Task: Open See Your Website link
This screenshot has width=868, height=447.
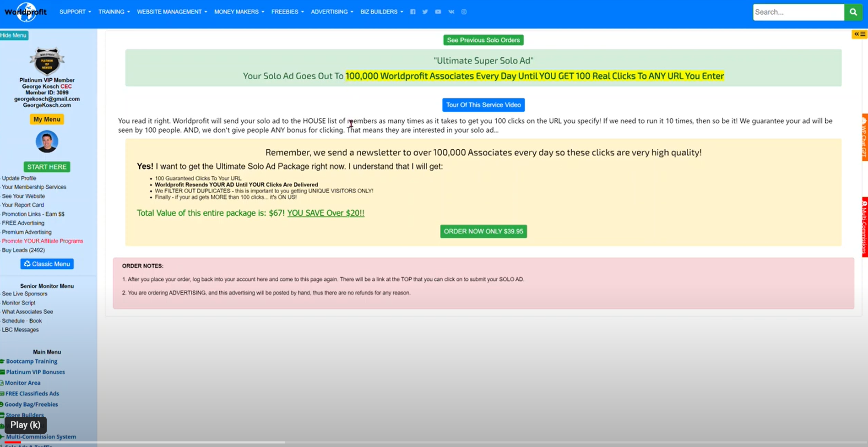Action: point(23,196)
